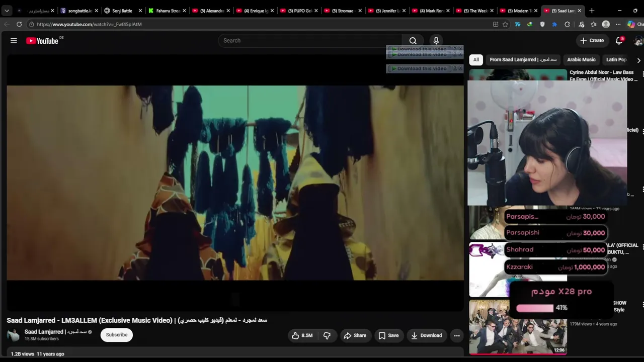Click the browser address bar URL
This screenshot has width=644, height=362.
click(89, 24)
